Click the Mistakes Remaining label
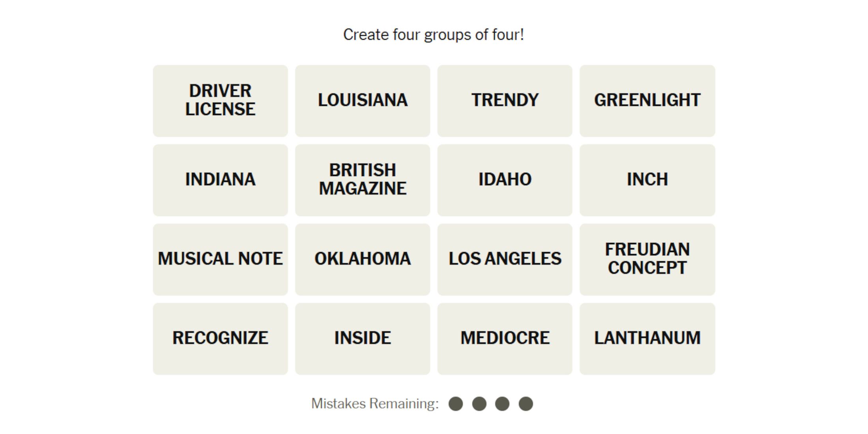 [375, 404]
